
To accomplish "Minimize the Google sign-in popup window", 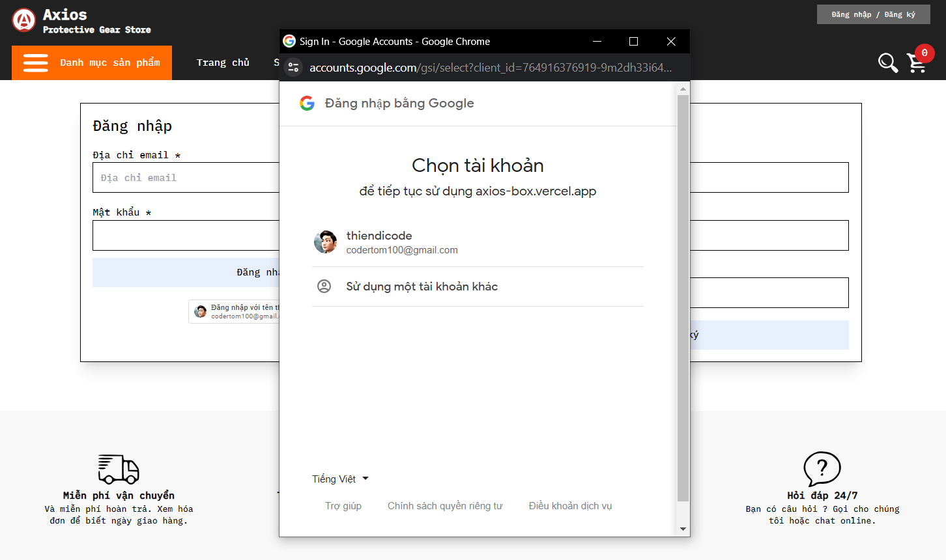I will click(x=597, y=41).
